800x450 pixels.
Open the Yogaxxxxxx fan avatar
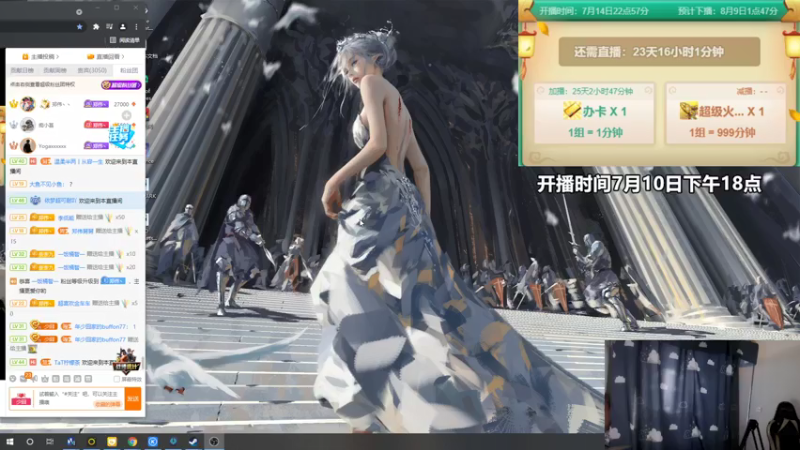[28, 146]
